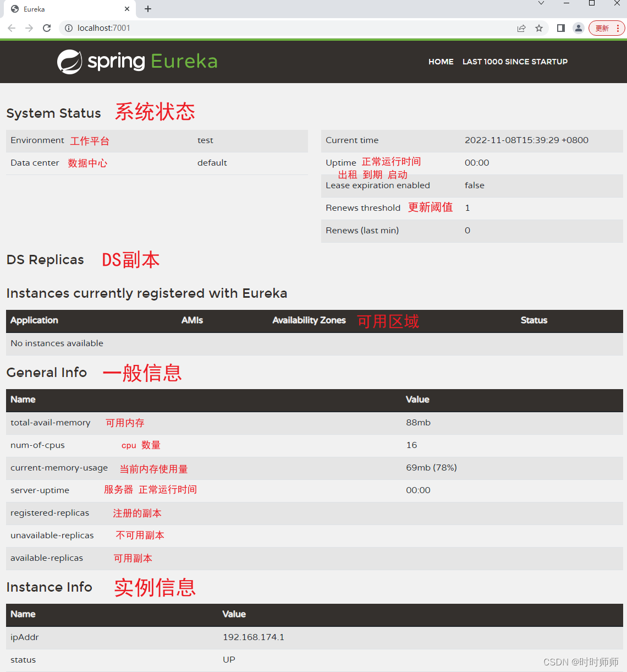Screen dimensions: 627x672
Task: Click the 'Renews (last min)' label
Action: click(x=362, y=231)
